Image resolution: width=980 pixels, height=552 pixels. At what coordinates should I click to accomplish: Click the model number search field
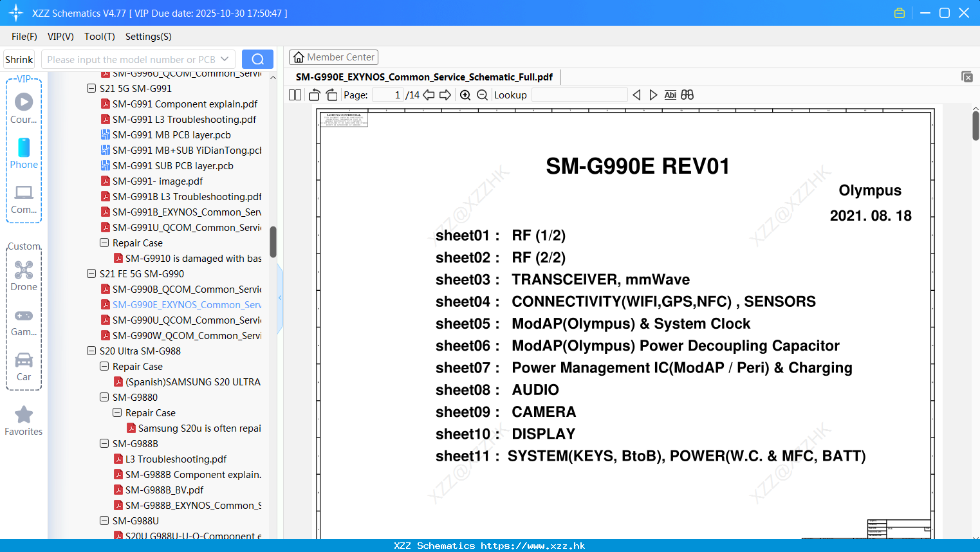(131, 59)
